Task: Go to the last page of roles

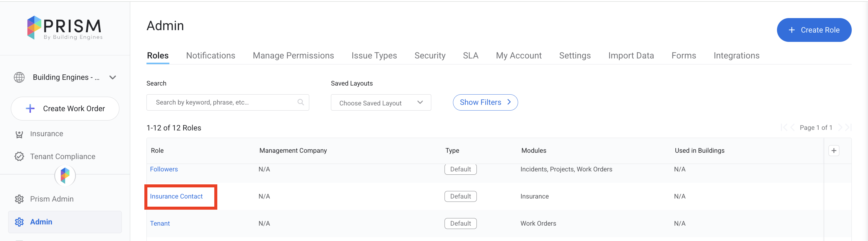Action: 848,127
